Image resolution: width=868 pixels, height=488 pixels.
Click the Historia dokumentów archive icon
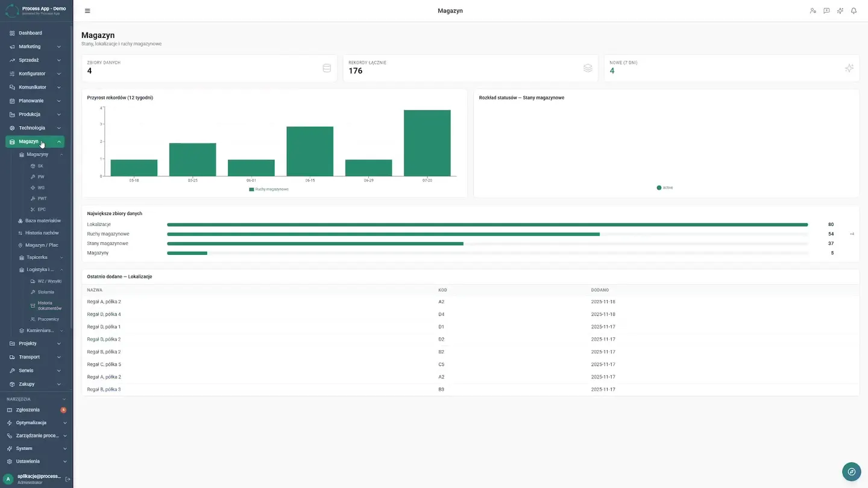[x=33, y=305]
